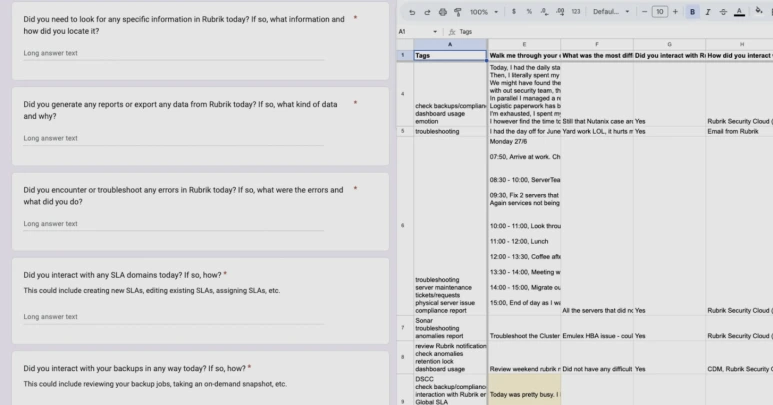Select cell 'Still that Nutanix case'
773x405 pixels.
(x=597, y=94)
